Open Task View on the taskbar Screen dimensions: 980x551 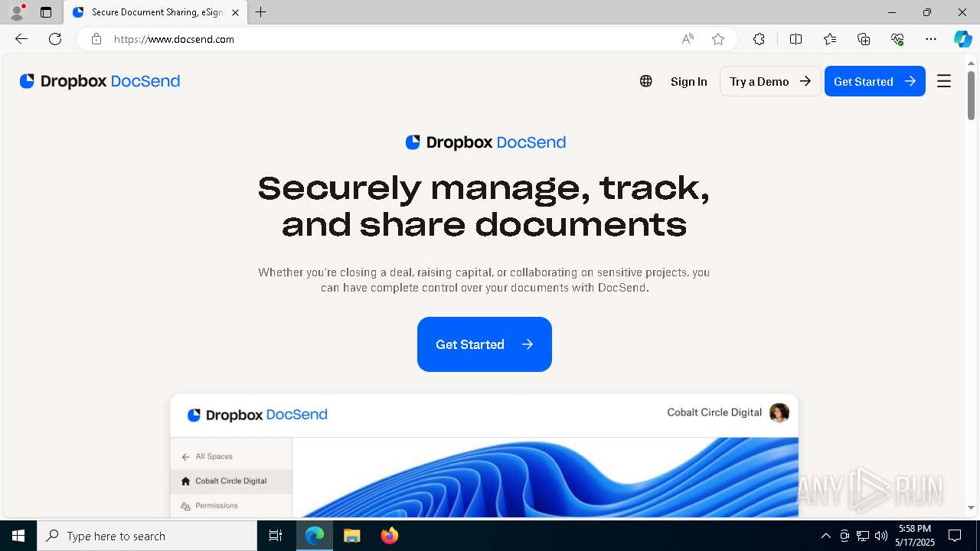click(276, 536)
